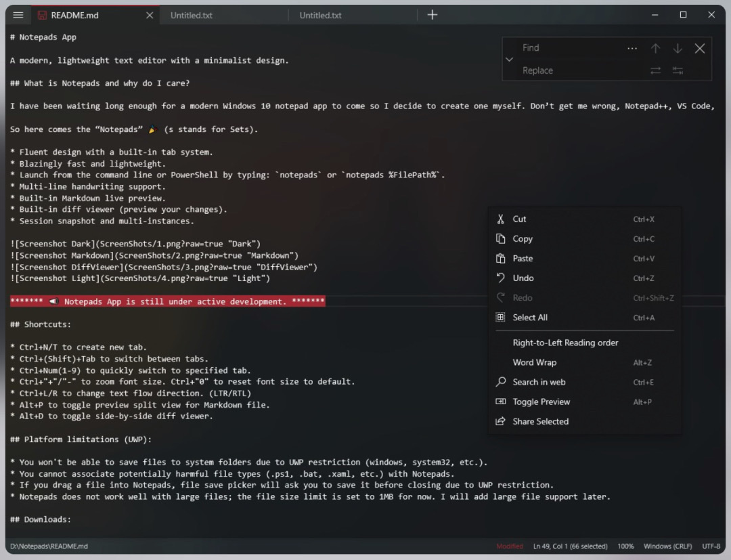Click the Select All grid icon
The width and height of the screenshot is (731, 560).
tap(500, 317)
